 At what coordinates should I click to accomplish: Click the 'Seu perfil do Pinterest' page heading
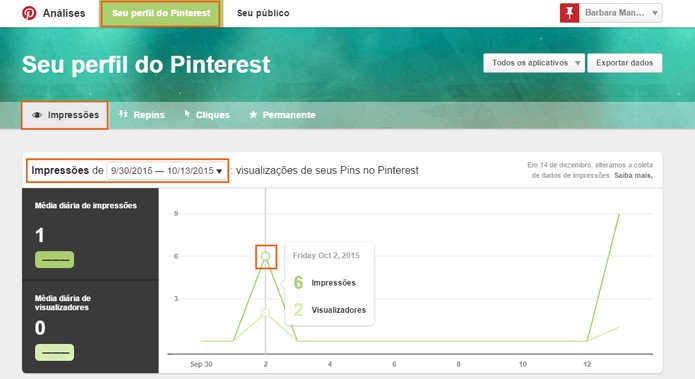pos(146,65)
